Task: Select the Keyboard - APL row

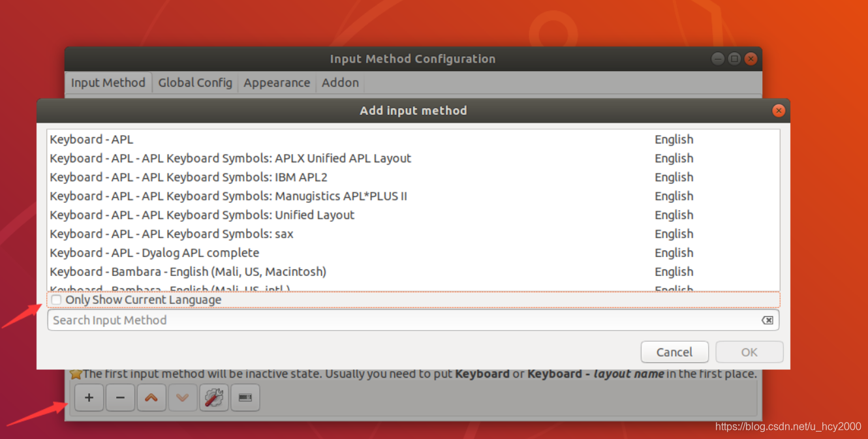Action: click(x=413, y=140)
